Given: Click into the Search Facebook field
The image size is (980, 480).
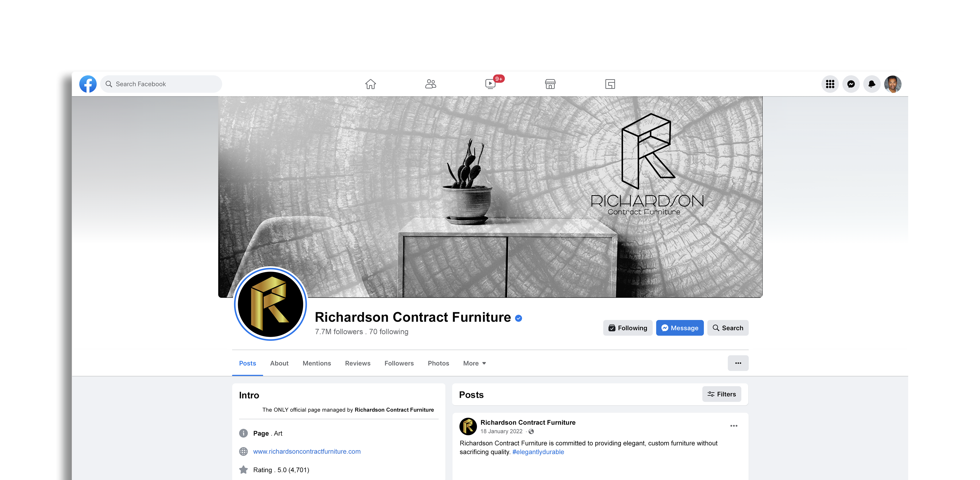Looking at the screenshot, I should tap(161, 84).
